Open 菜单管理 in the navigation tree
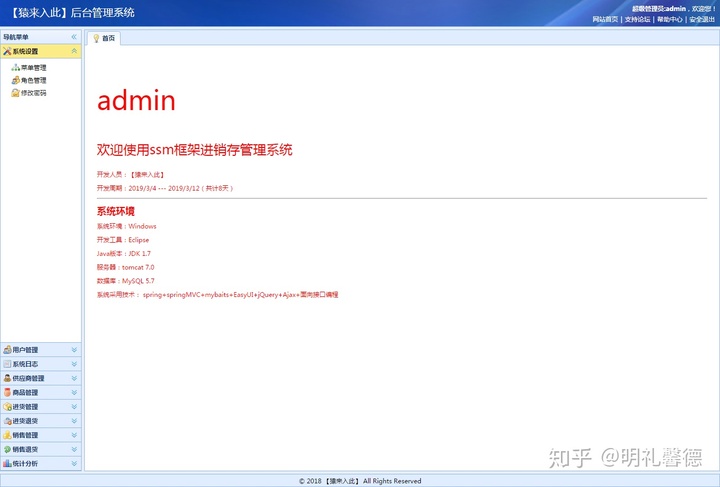The height and width of the screenshot is (487, 720). coord(34,67)
